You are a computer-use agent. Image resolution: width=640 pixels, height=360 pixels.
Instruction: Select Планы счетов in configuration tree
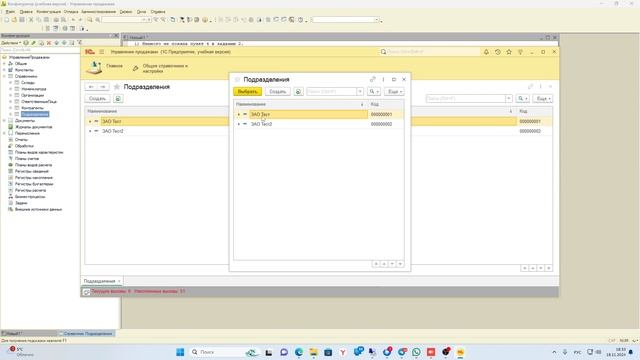[27, 158]
